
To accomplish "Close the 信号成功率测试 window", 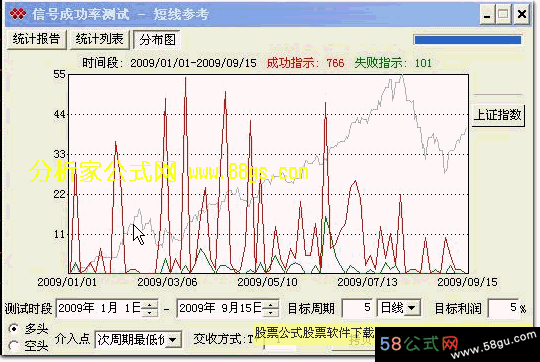I will coord(522,14).
